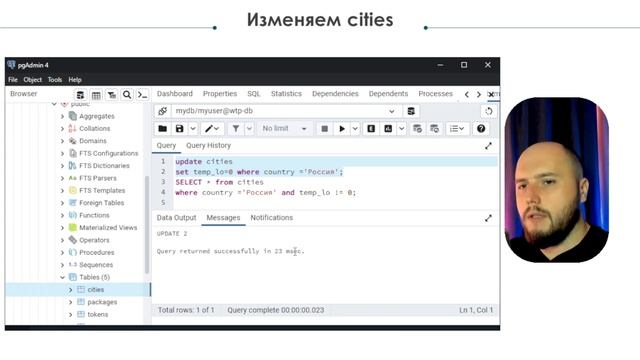
Task: Expand the Aggregates tree node
Action: pos(62,116)
